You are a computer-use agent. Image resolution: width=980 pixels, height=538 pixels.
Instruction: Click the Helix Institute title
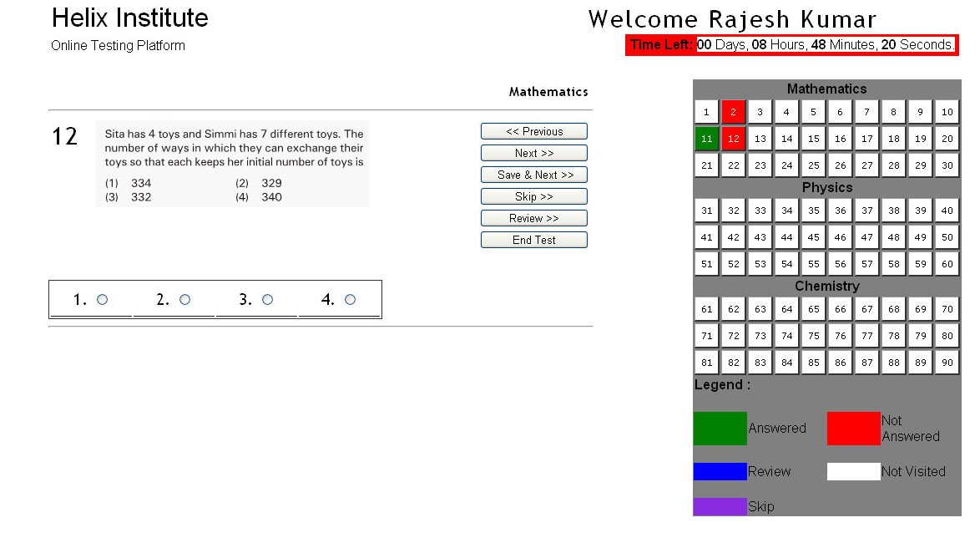[x=130, y=18]
